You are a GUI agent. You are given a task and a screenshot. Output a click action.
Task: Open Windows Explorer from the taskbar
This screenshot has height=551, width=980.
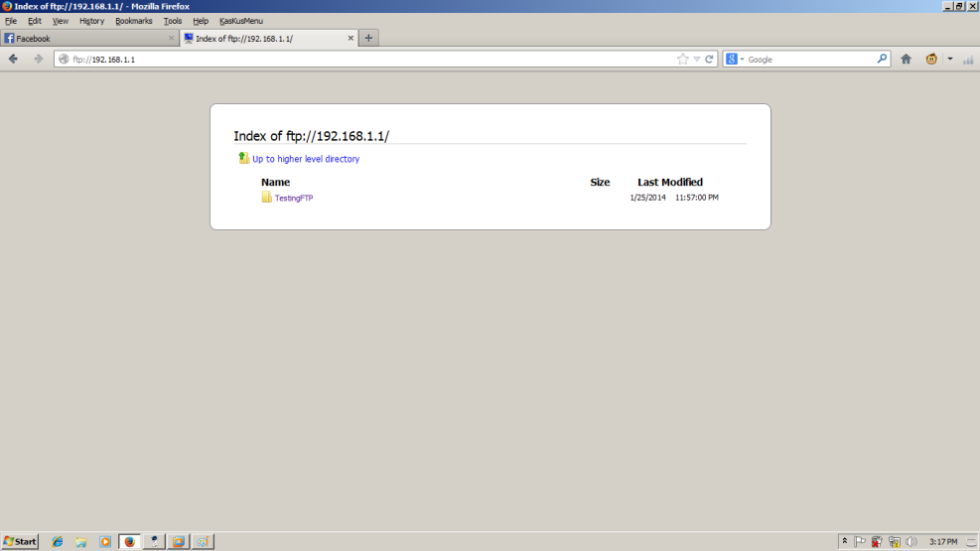point(81,542)
